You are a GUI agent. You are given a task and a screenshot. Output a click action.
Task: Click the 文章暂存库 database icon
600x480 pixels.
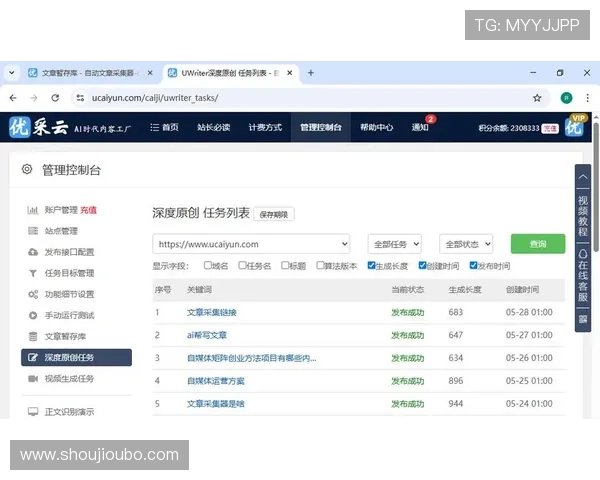33,336
